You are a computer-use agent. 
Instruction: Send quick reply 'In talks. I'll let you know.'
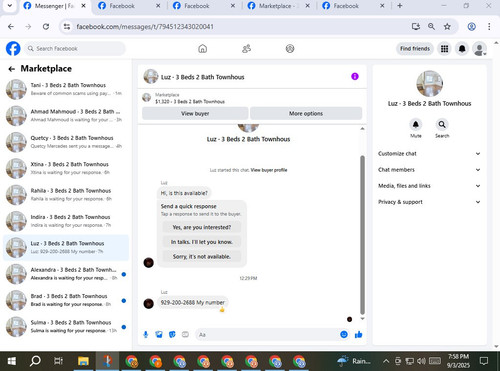pos(202,242)
